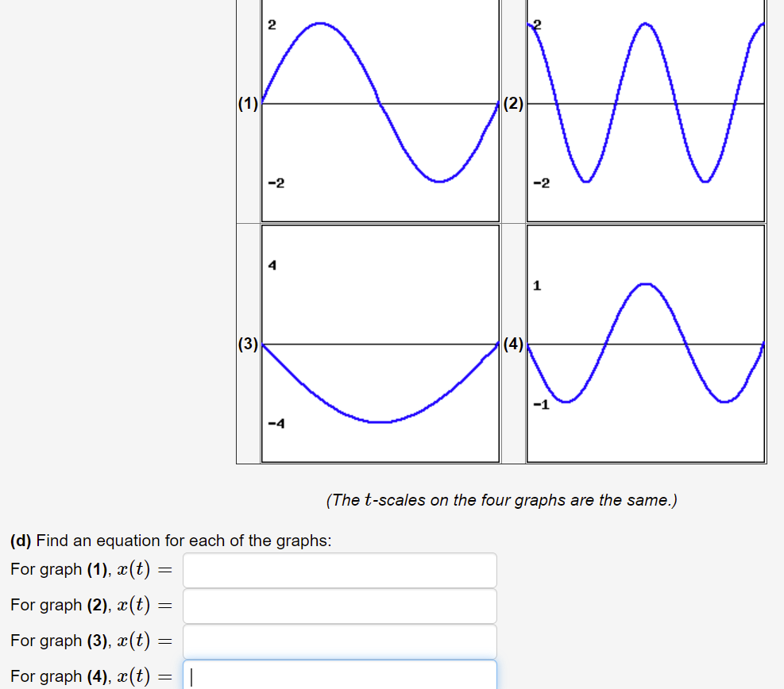Screen dimensions: 784x689
Task: Click the 4 axis label in graph (3)
Action: pos(272,266)
